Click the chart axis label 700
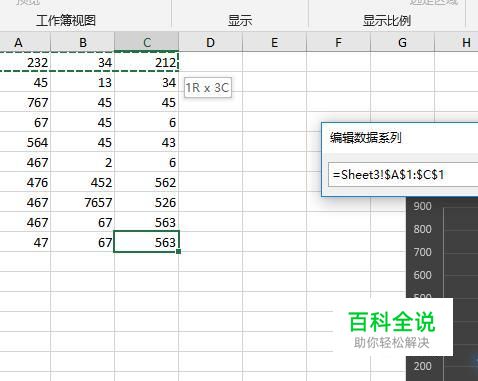Screen dimensions: 478x381 (x=422, y=252)
